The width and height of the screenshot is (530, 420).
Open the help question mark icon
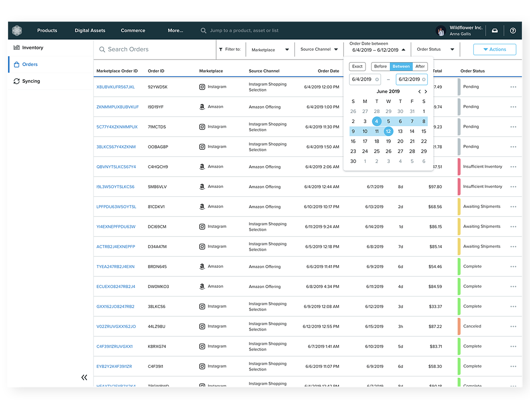513,31
